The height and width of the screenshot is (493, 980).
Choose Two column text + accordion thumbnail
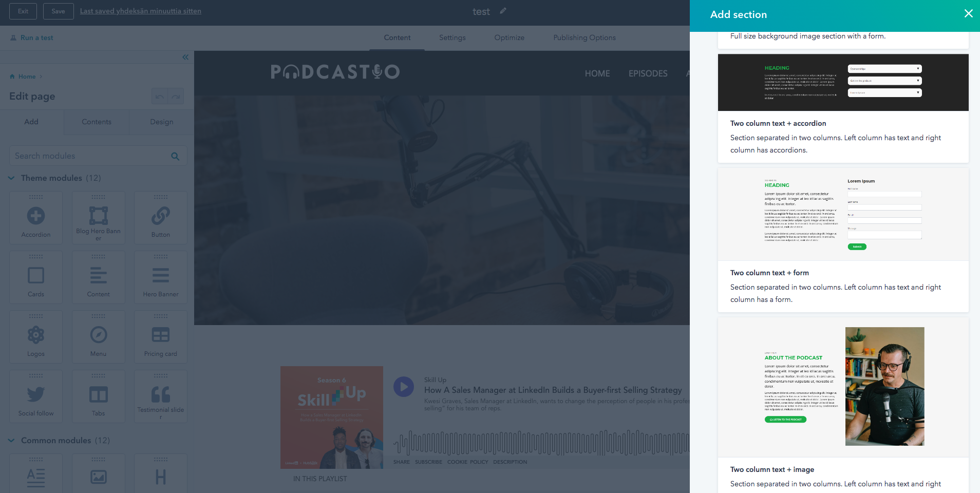[843, 82]
